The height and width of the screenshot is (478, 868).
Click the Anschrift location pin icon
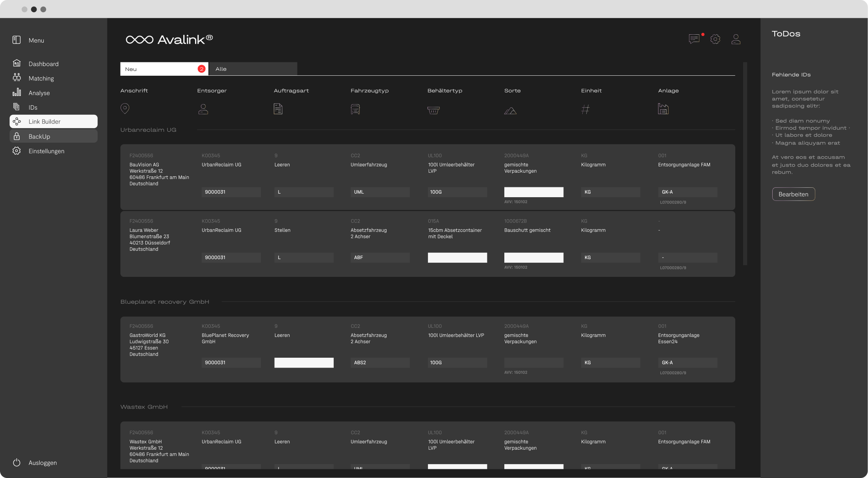tap(125, 108)
